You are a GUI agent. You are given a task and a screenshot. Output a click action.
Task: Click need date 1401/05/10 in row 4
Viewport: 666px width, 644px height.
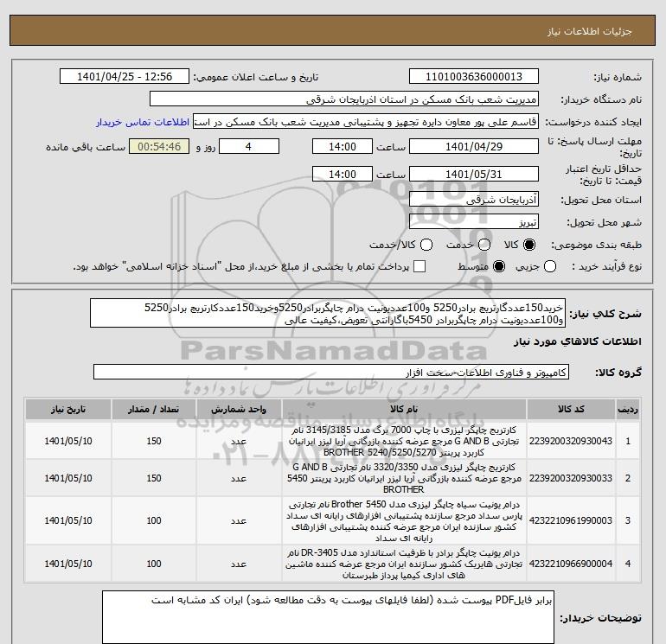coord(68,564)
